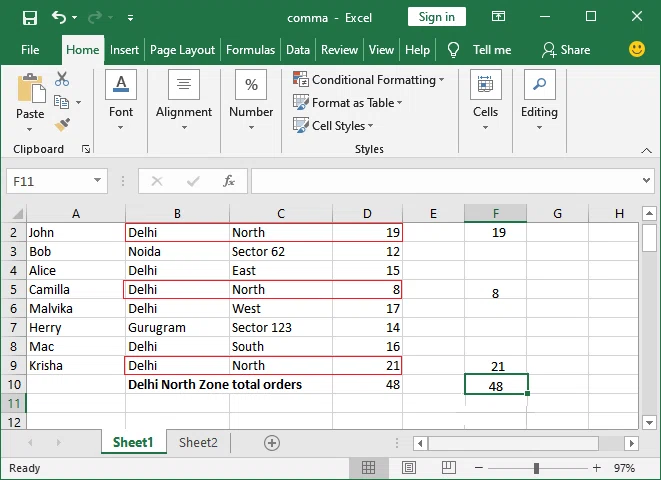Select column D header
This screenshot has width=661, height=480.
click(x=367, y=214)
